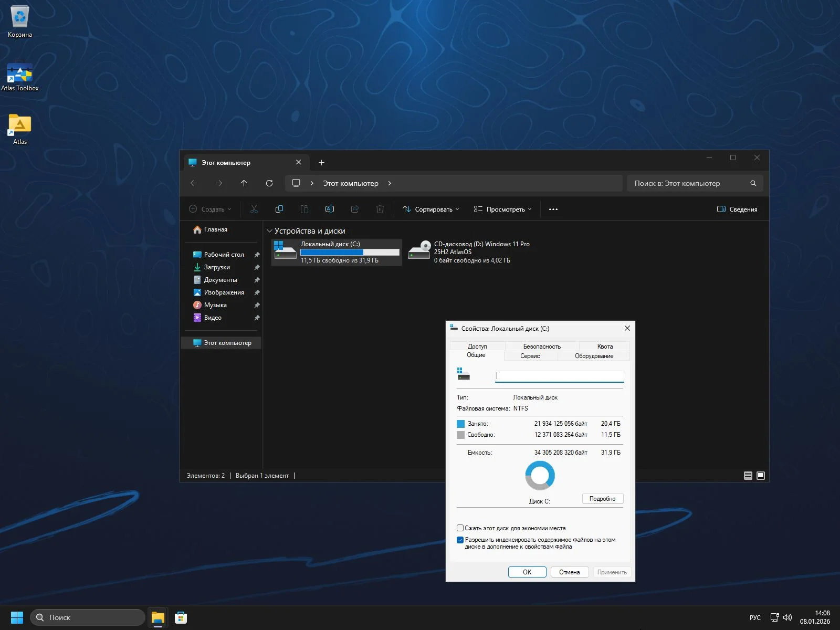Open Microsoft Store from taskbar
The image size is (840, 630).
click(x=181, y=617)
